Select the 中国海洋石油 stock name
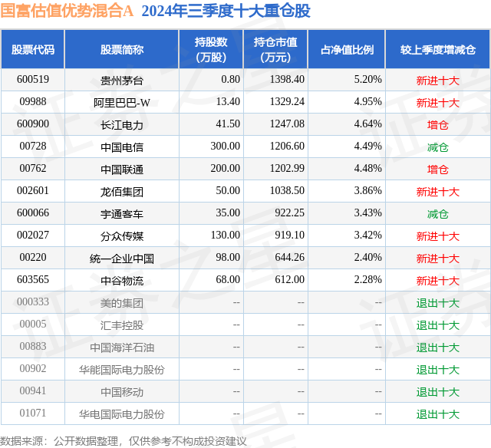 pyautogui.click(x=122, y=348)
